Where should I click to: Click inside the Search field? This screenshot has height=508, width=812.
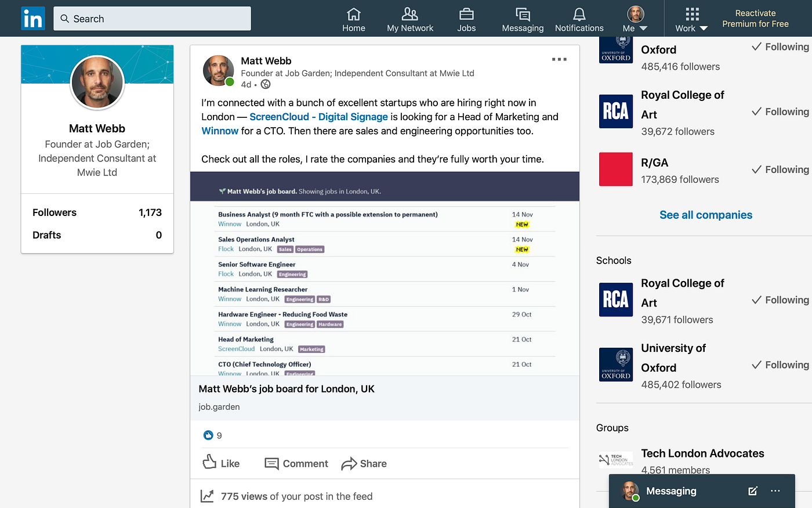[152, 18]
